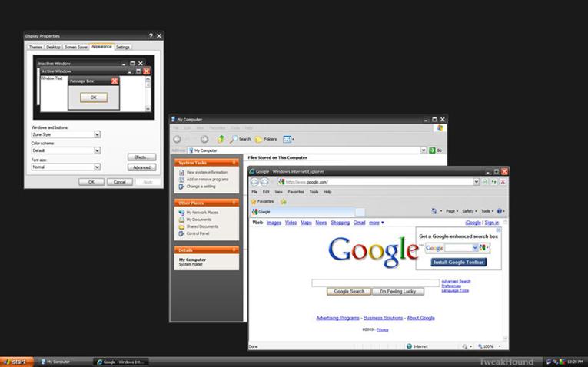Click the Back arrow in My Computer
Viewport: 588px width, 367px height.
coord(178,139)
